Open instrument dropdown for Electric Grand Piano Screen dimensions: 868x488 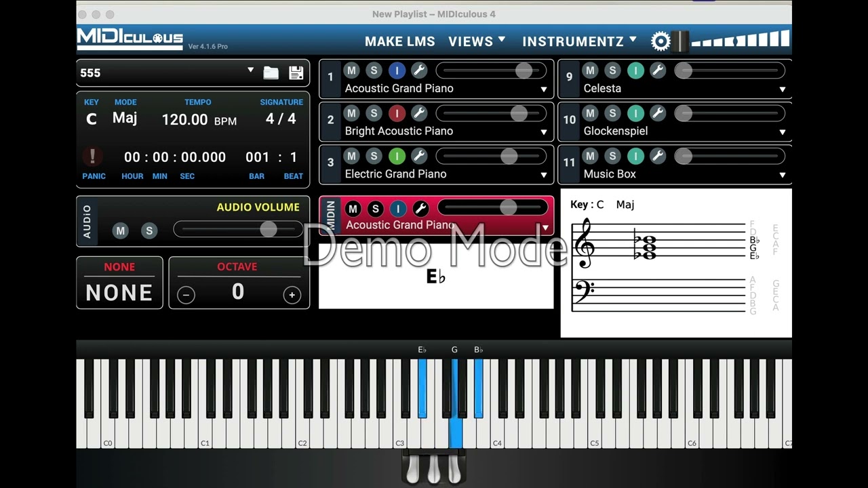click(544, 175)
